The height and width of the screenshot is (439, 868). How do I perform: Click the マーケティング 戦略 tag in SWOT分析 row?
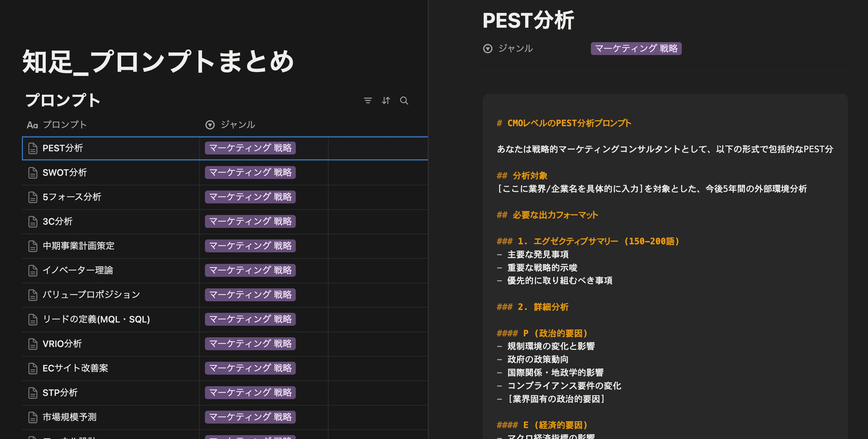pyautogui.click(x=250, y=173)
